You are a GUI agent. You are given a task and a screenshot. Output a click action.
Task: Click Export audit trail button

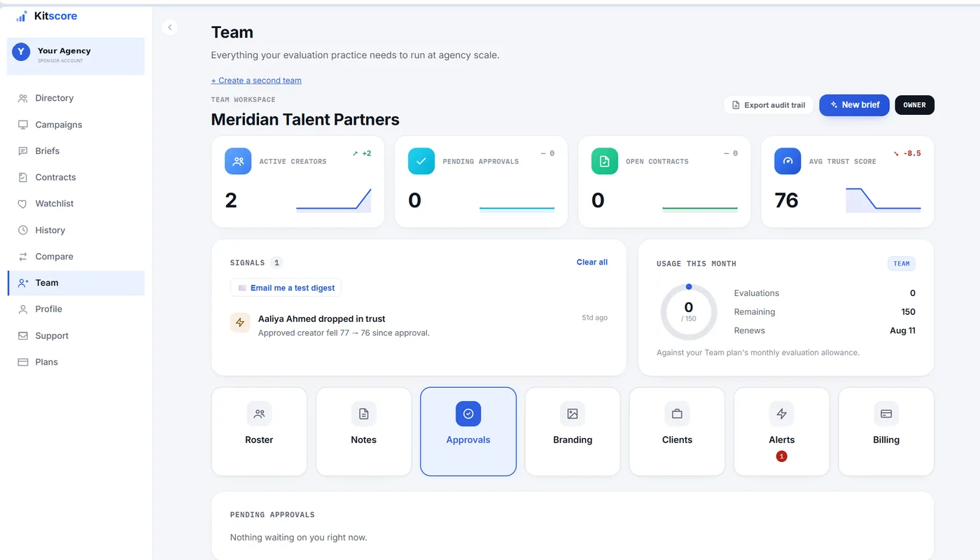(768, 105)
